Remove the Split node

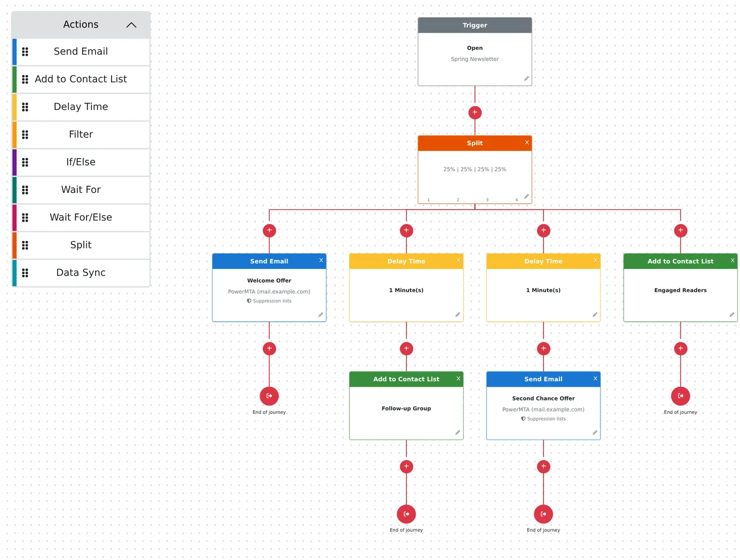pos(526,143)
